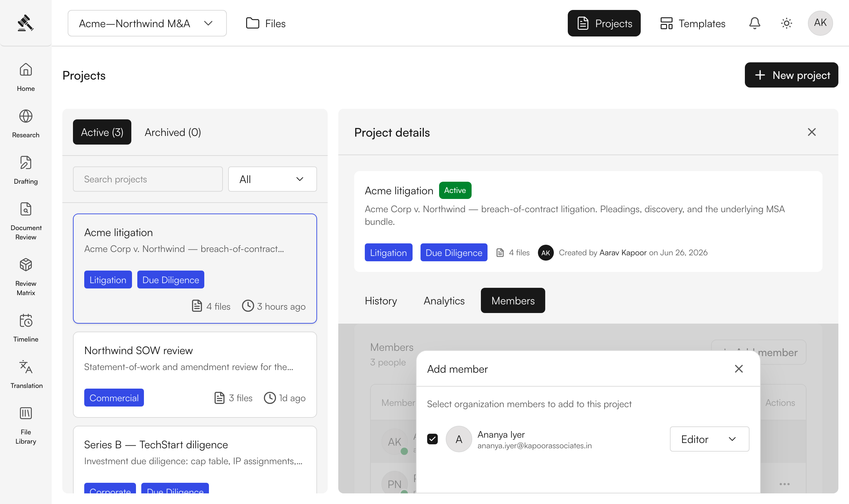This screenshot has height=504, width=849.
Task: Open the Research globe icon in sidebar
Action: 26,116
